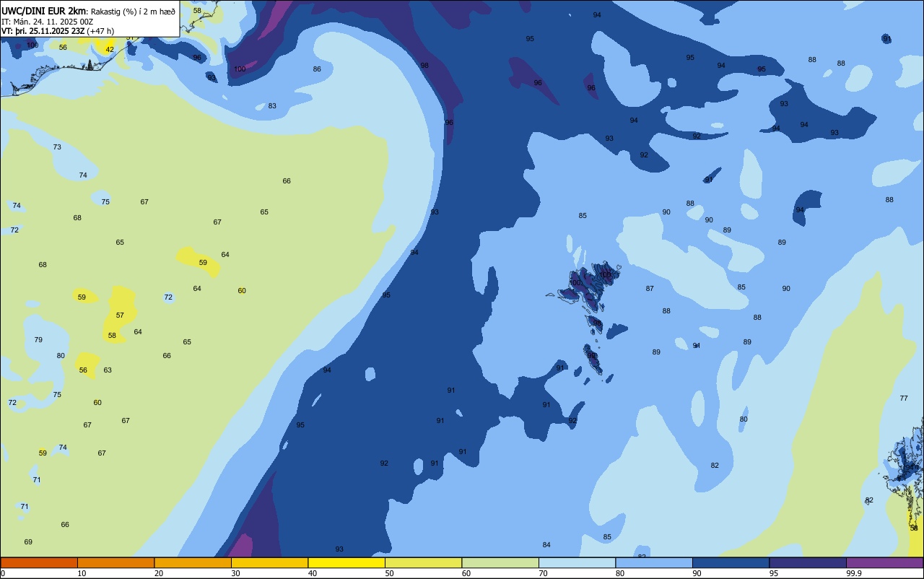Click the '20' legend tick label
This screenshot has width=924, height=579.
159,573
